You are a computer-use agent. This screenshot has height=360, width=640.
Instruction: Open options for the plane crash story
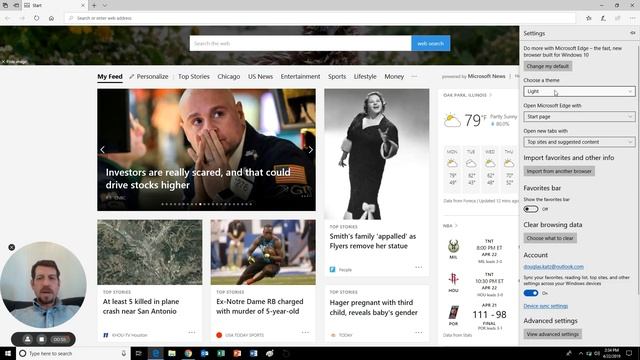(x=192, y=332)
